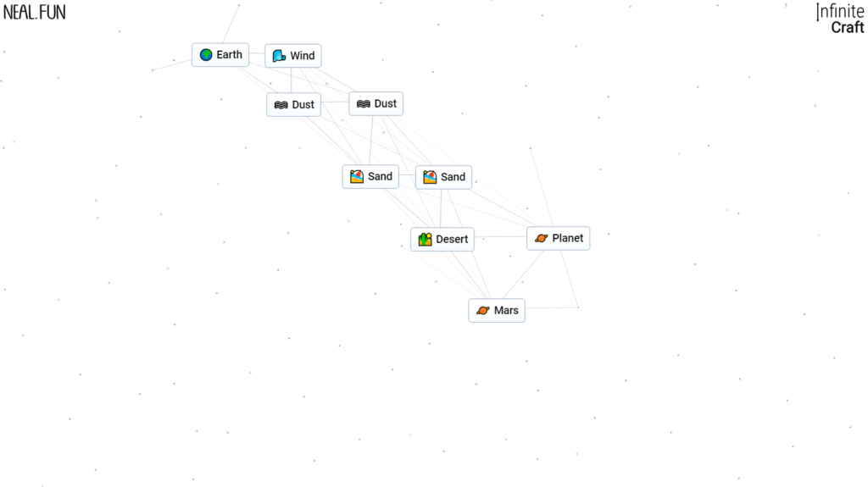
Task: Click the ringed planet icon on Mars
Action: click(x=482, y=311)
